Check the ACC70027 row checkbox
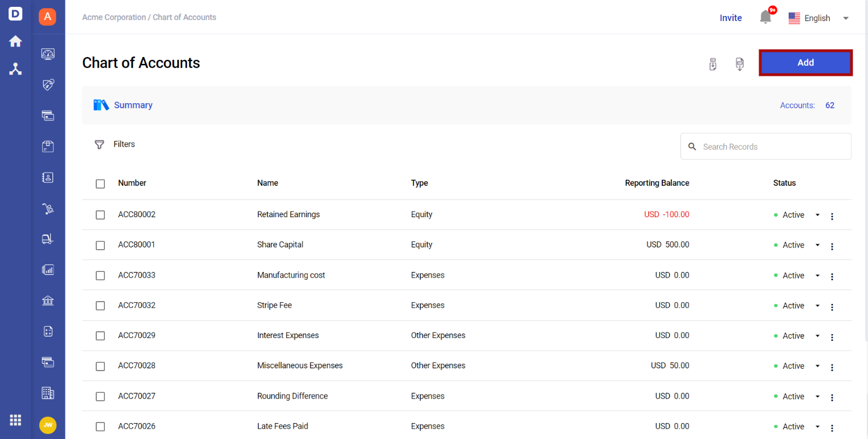Screen dimensions: 868x439 [x=100, y=396]
